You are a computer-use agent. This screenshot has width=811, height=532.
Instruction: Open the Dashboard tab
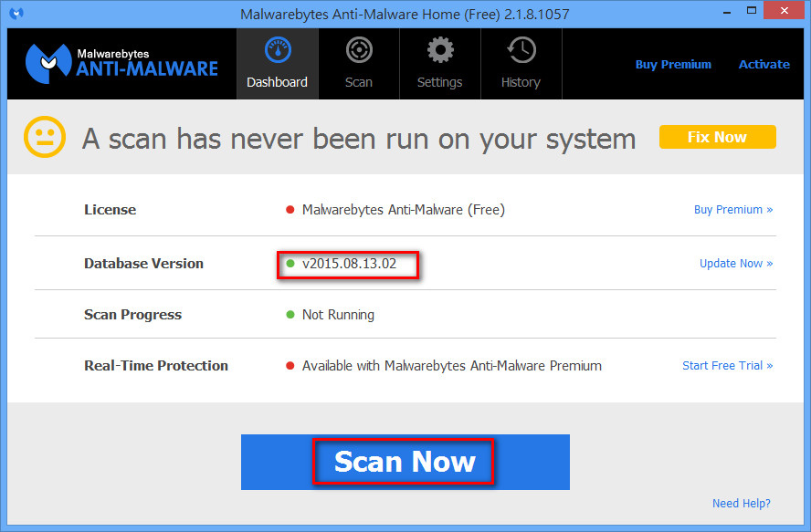point(278,64)
